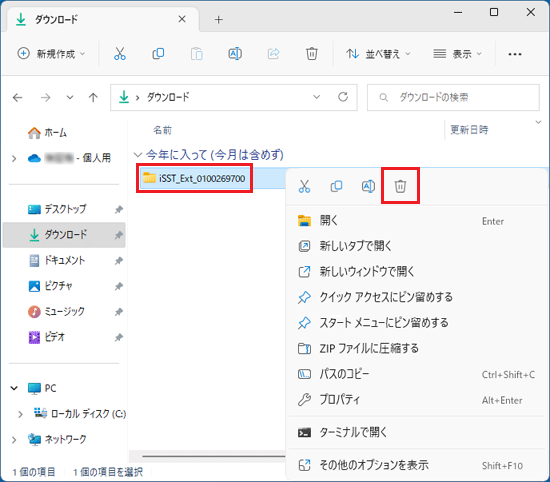Go back with the left arrow
The width and height of the screenshot is (550, 482).
18,98
